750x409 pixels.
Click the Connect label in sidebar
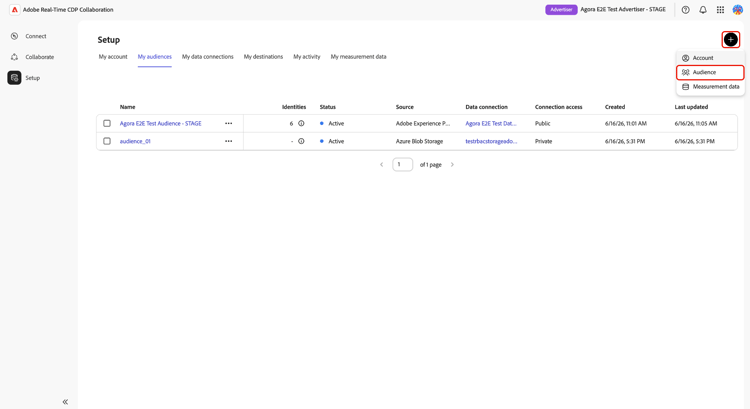pyautogui.click(x=36, y=36)
